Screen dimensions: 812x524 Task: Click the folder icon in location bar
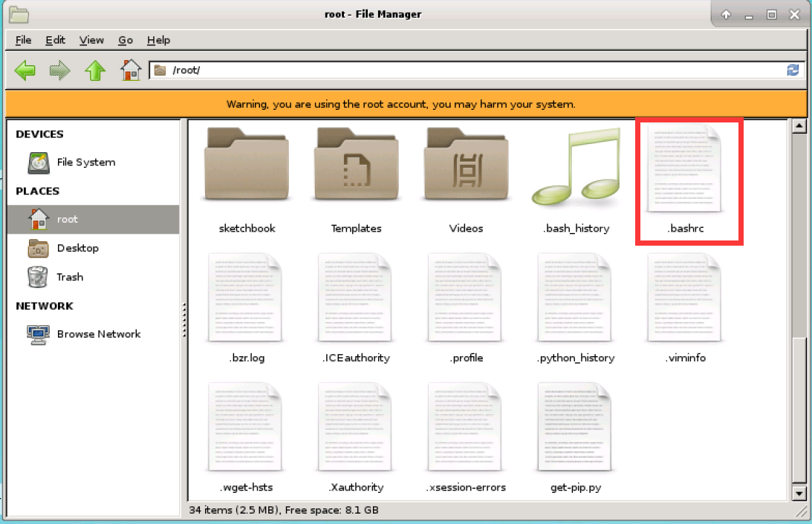tap(160, 70)
